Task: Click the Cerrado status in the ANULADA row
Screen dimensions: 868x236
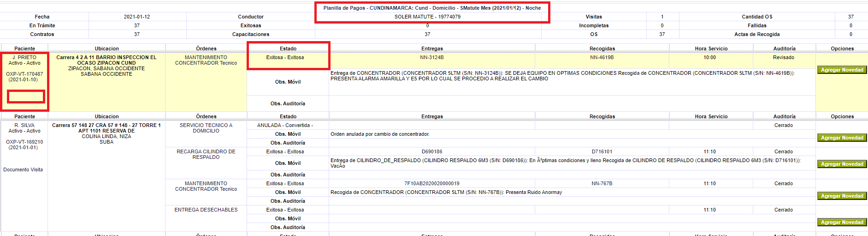Action: (x=784, y=125)
